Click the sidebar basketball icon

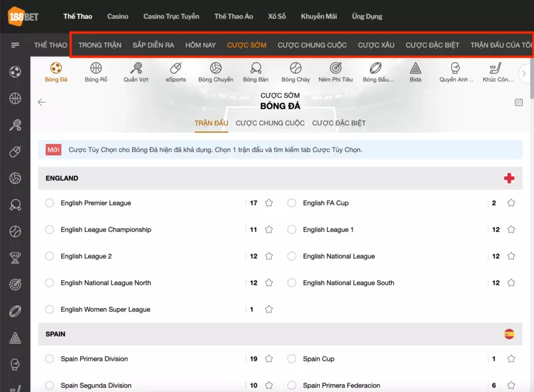[15, 99]
